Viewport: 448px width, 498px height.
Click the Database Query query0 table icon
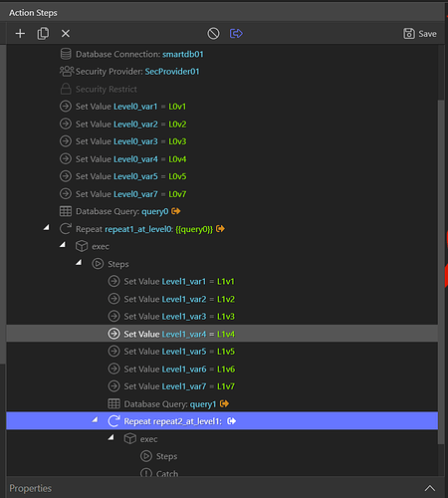[66, 211]
